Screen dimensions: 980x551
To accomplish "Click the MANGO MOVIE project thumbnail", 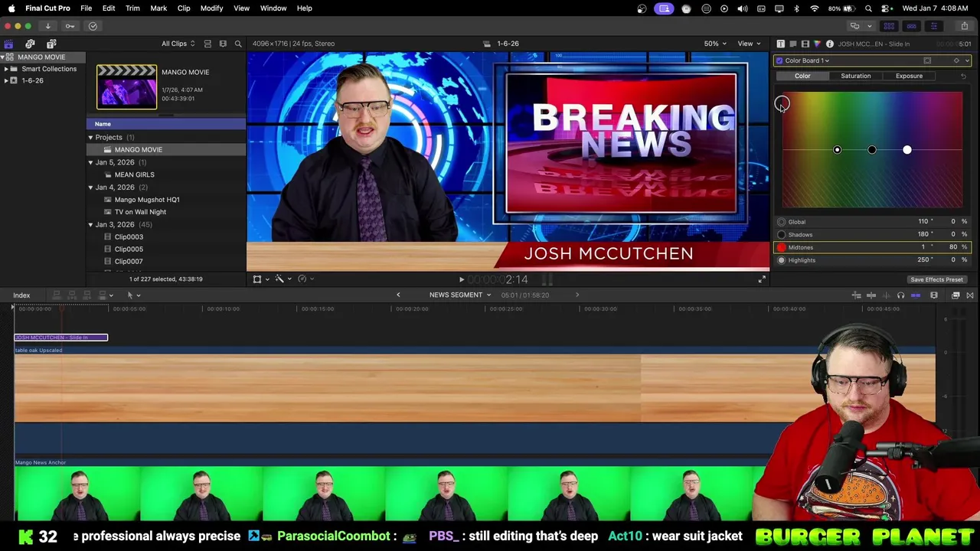I will coord(126,86).
